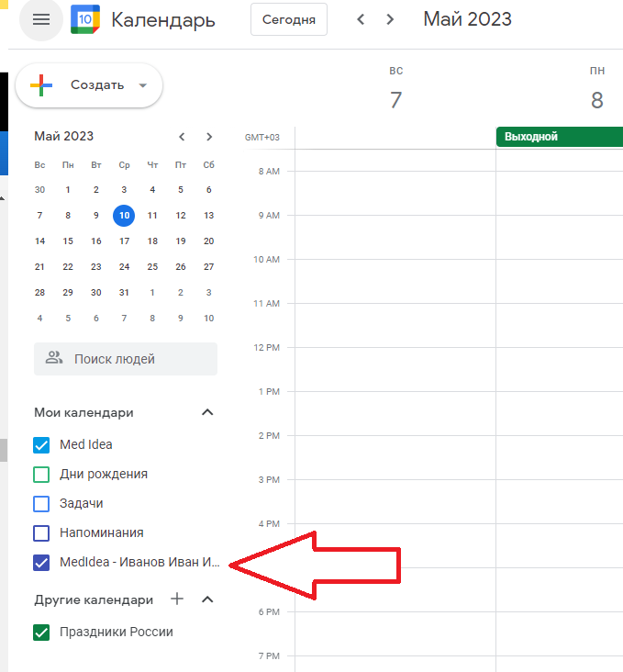Click the people icon in search box
The height and width of the screenshot is (672, 623).
click(54, 358)
